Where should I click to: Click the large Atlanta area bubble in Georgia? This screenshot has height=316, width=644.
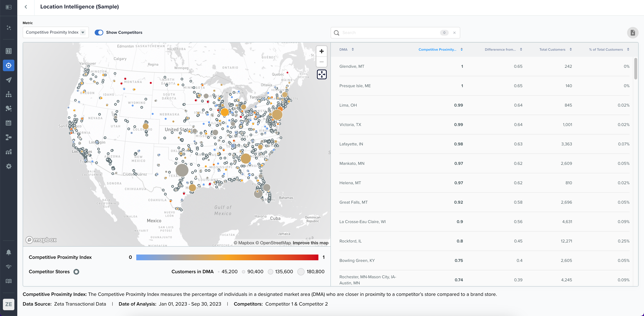(x=246, y=158)
